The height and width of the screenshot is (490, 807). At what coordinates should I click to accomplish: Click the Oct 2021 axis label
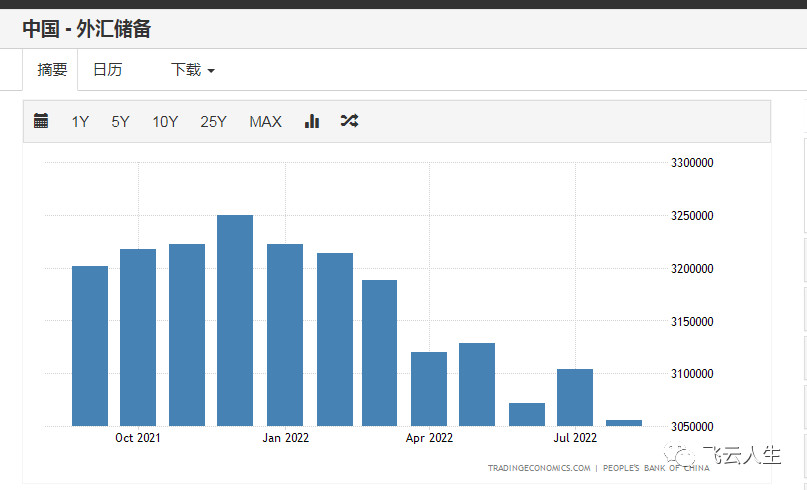click(138, 438)
